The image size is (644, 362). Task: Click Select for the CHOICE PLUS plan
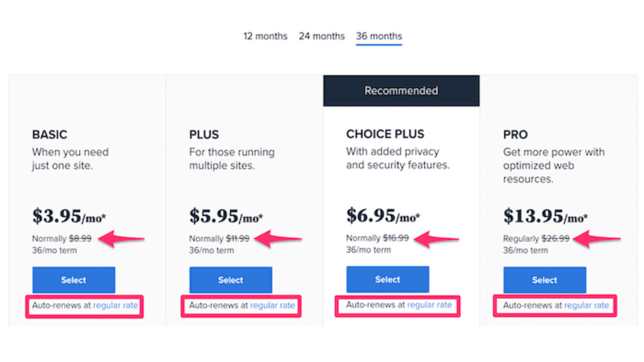[x=387, y=279]
